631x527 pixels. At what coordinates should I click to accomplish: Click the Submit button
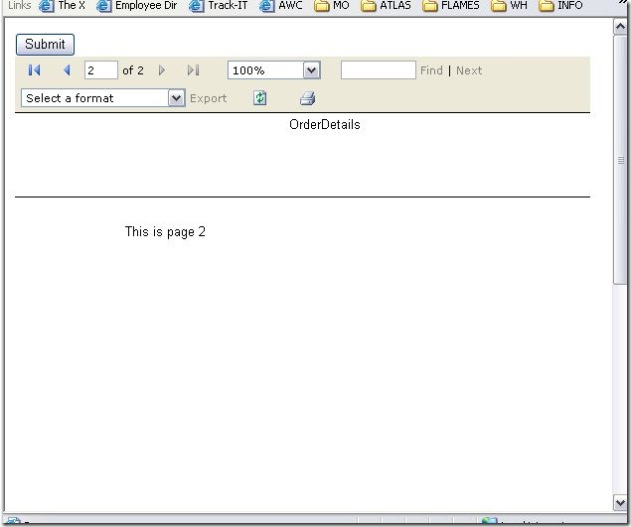[x=45, y=44]
